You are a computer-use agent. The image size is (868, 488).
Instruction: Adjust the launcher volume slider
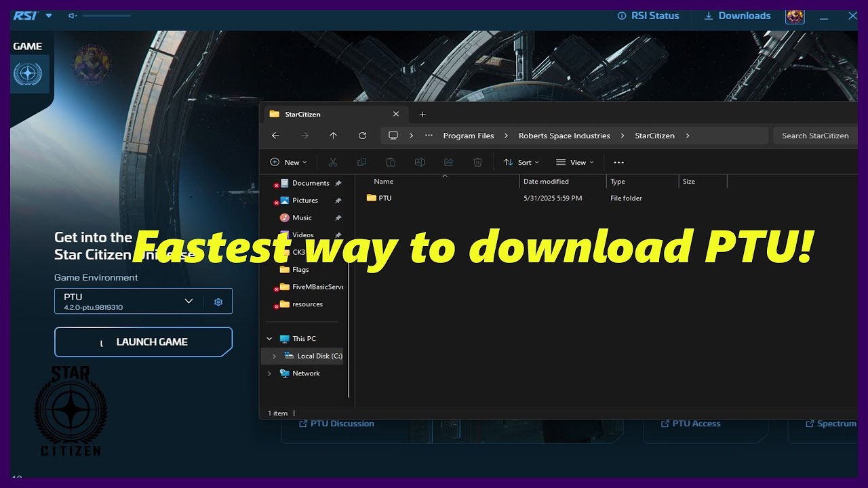point(106,16)
